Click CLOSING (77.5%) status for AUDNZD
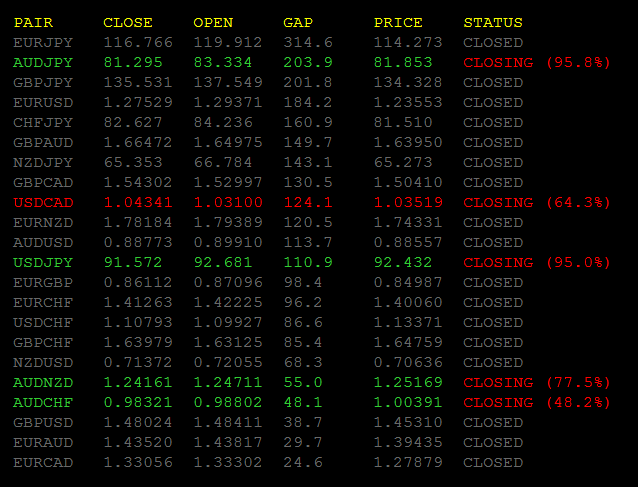Viewport: 638px width, 487px height. click(x=537, y=382)
